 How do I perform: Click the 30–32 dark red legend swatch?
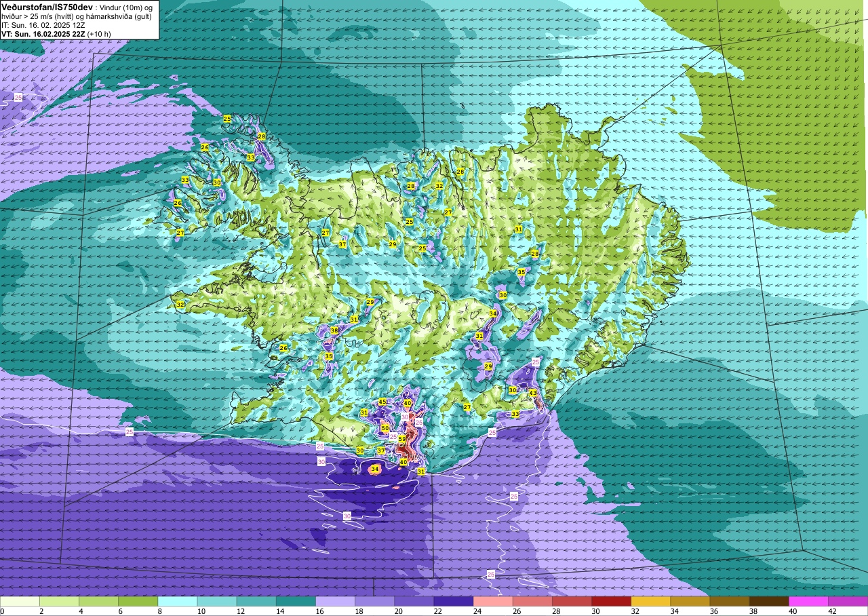[x=611, y=601]
